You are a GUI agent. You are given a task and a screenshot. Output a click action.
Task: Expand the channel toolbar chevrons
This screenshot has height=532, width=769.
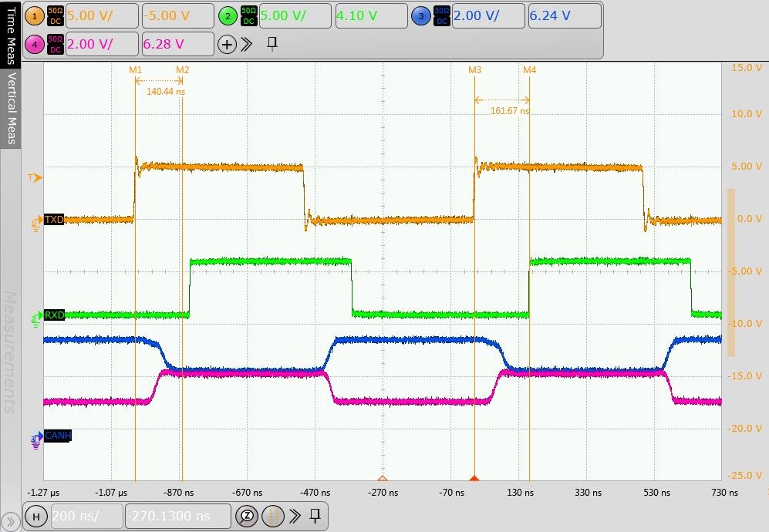pos(247,44)
